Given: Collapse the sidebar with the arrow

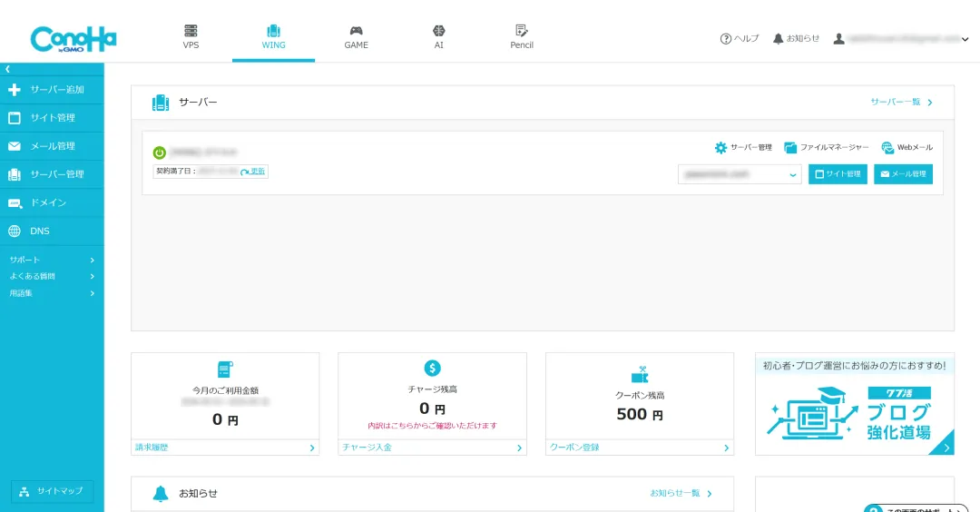Looking at the screenshot, I should 7,69.
